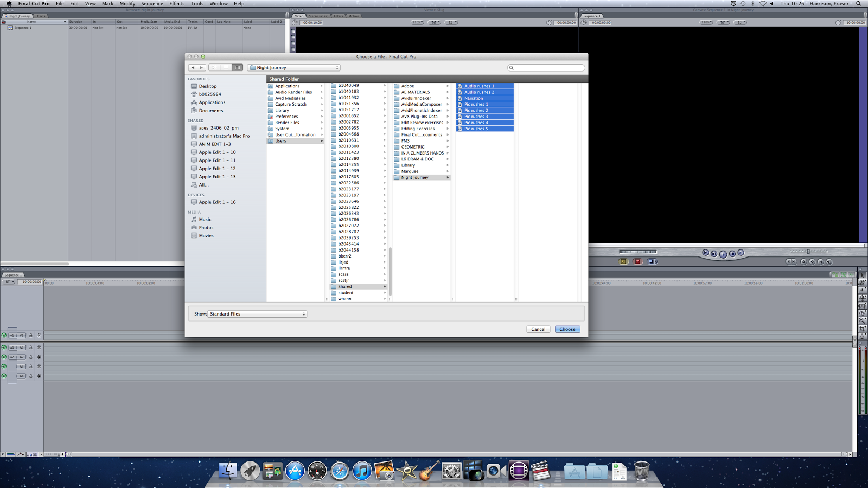Select the Slip tool in the palette

(x=862, y=306)
